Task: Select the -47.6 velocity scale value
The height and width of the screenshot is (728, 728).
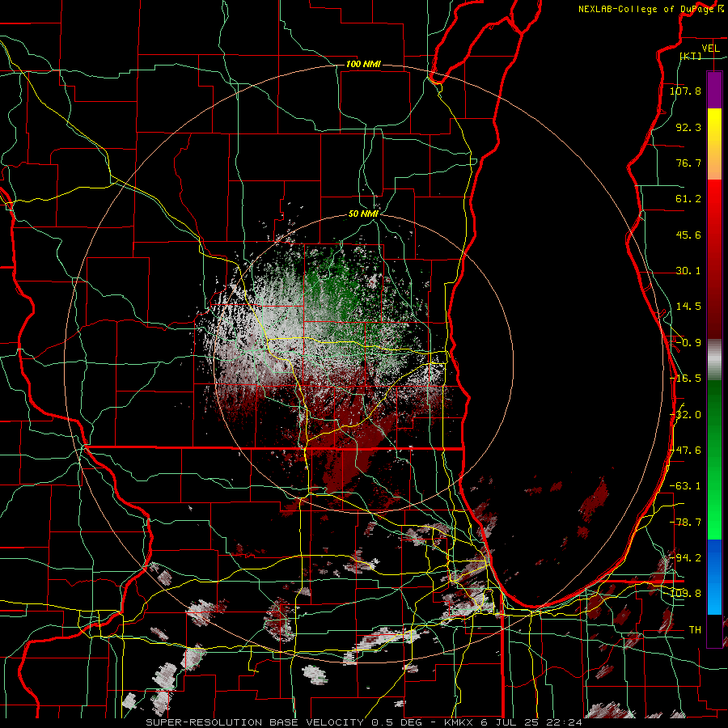Action: point(686,451)
